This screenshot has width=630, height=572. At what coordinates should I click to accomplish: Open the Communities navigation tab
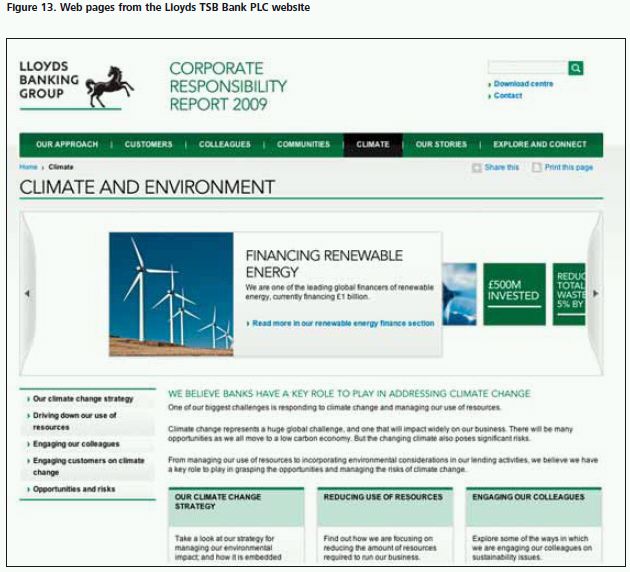pyautogui.click(x=303, y=145)
